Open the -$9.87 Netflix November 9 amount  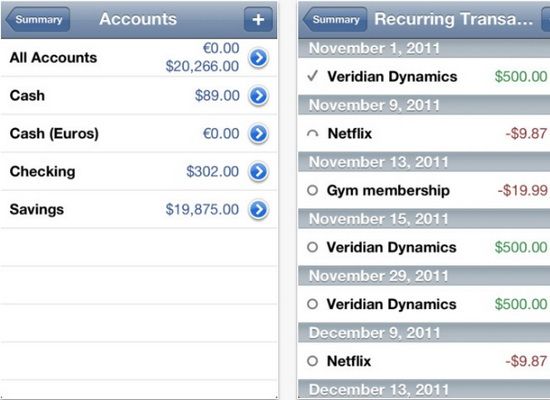(526, 134)
